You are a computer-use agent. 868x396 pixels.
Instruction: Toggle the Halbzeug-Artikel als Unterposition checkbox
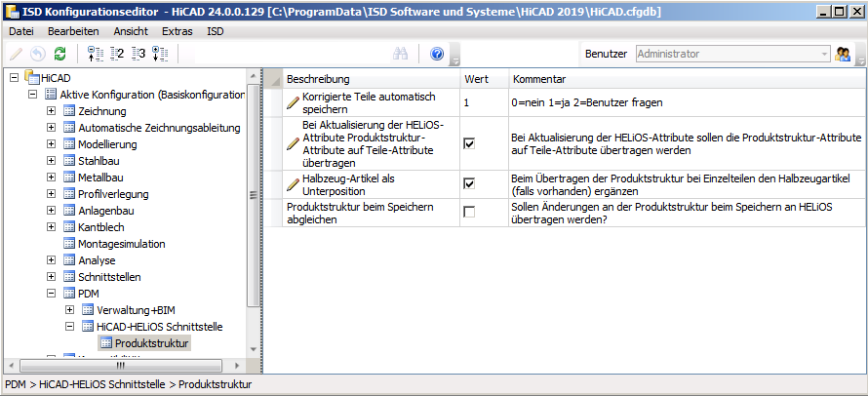pyautogui.click(x=469, y=183)
